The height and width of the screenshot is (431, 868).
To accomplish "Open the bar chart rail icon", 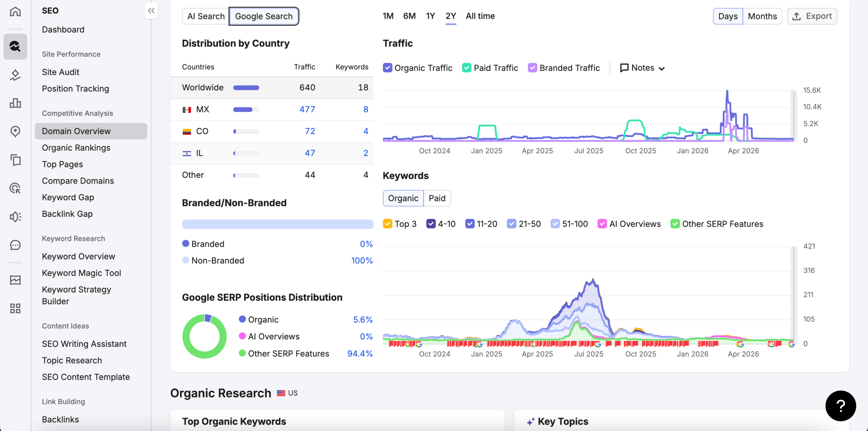I will coord(15,103).
